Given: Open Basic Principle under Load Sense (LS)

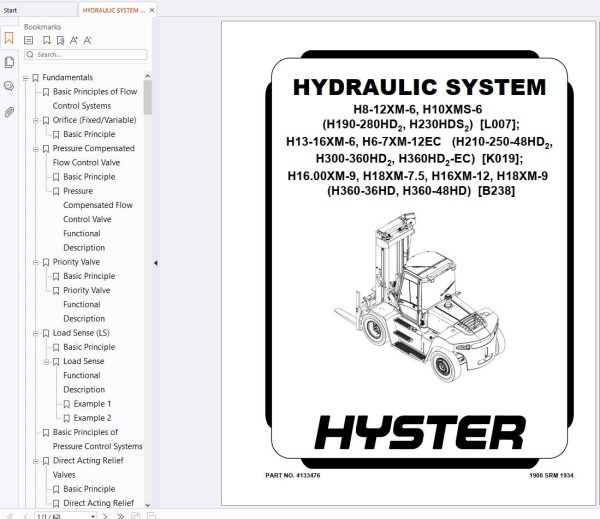Looking at the screenshot, I should tap(89, 347).
